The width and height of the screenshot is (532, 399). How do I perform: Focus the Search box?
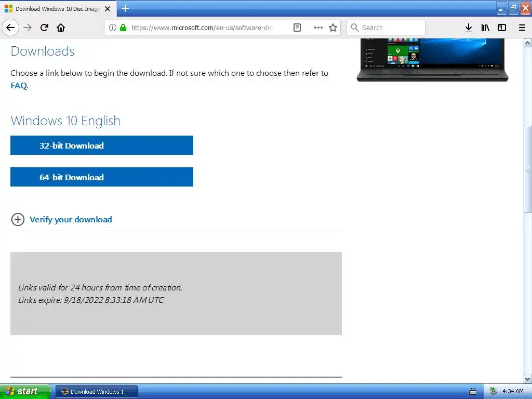[x=386, y=28]
